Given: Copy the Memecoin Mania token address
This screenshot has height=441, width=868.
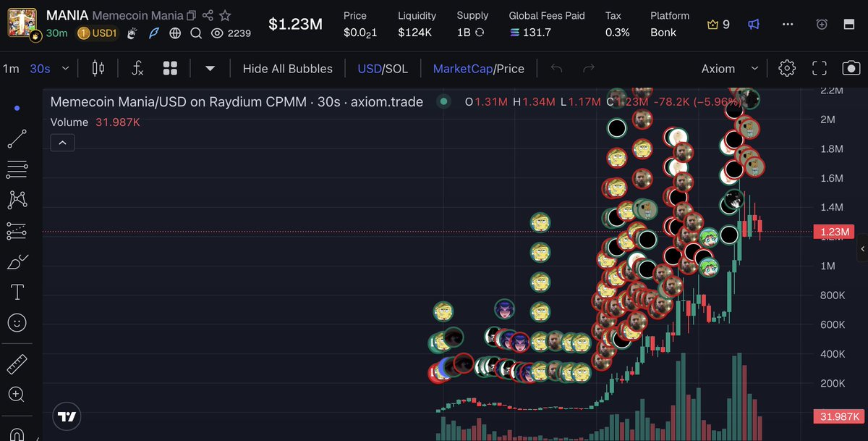Looking at the screenshot, I should click(x=191, y=15).
